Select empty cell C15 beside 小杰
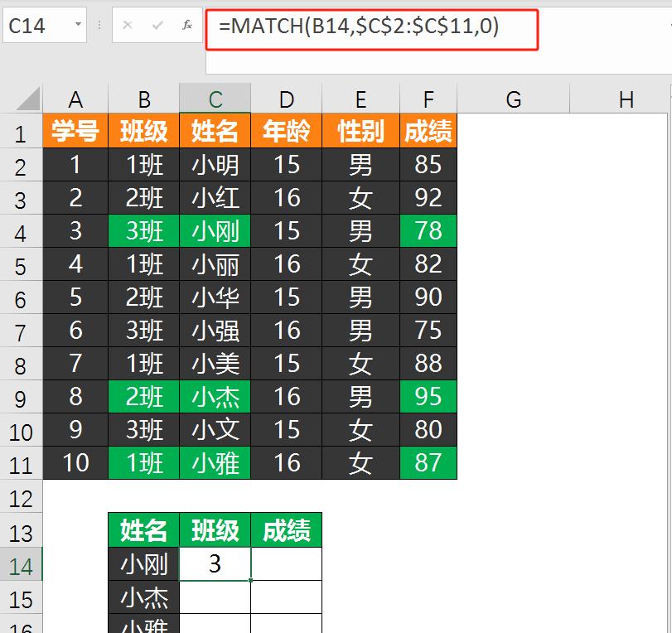 (x=215, y=597)
